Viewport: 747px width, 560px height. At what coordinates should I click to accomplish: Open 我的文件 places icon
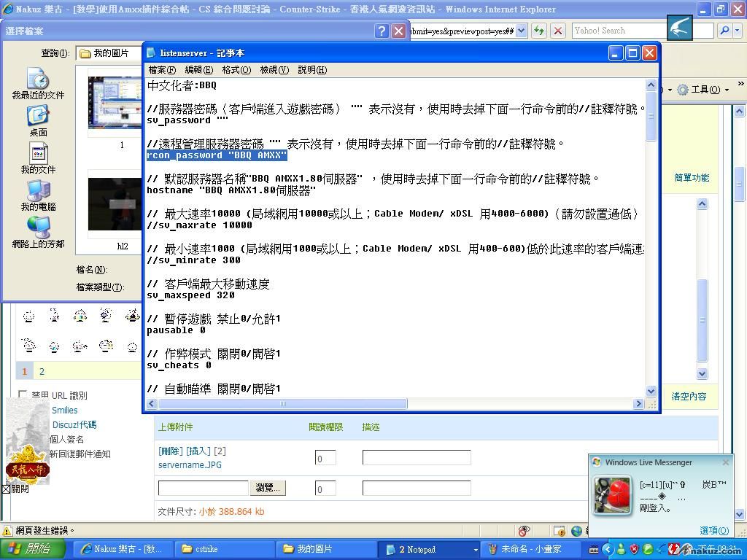(x=38, y=157)
